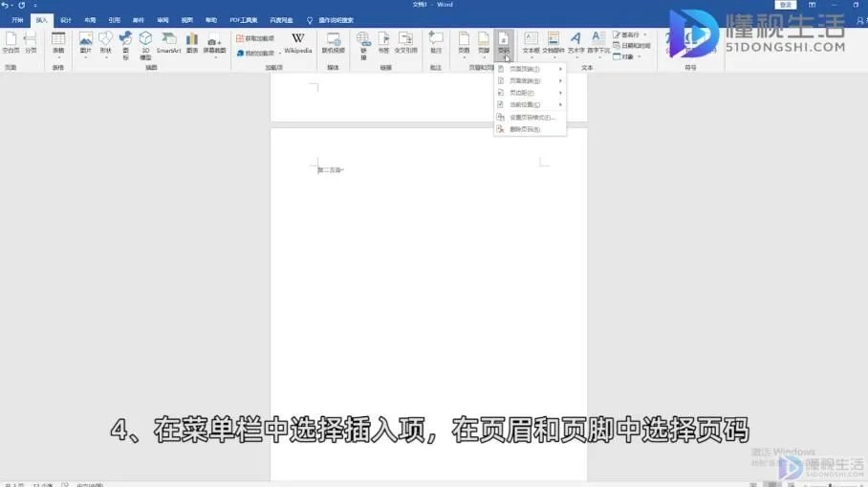Insert a Cross-reference (交叉引用)
This screenshot has width=868, height=487.
click(x=405, y=43)
